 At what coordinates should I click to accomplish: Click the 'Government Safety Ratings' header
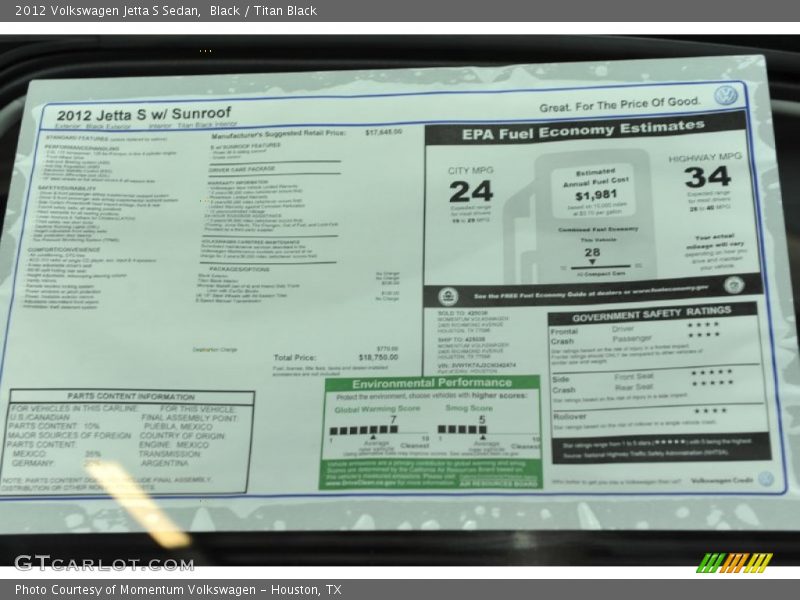coord(652,314)
